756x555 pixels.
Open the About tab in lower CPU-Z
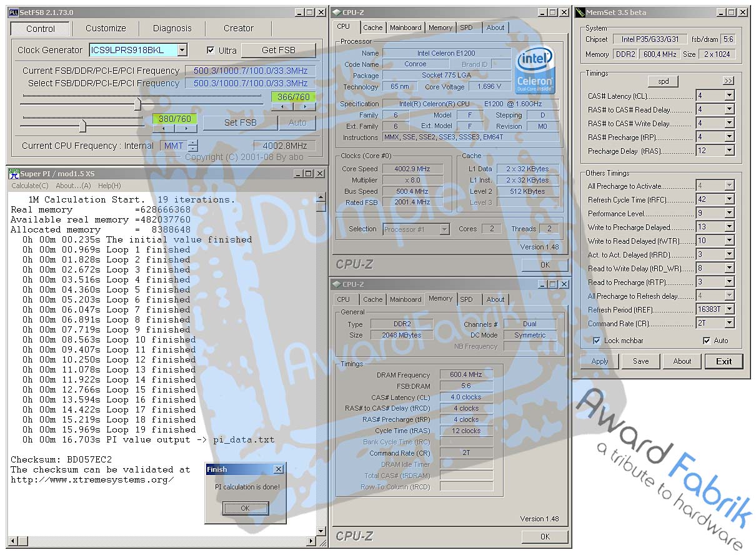pos(495,299)
